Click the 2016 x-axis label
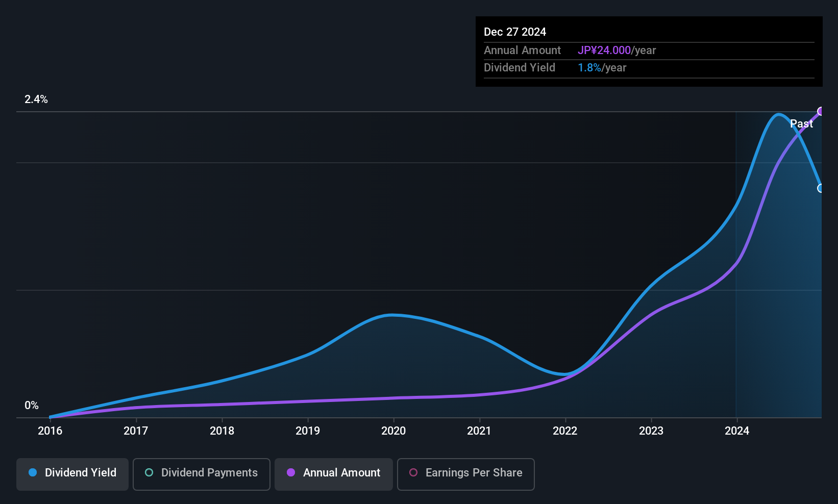This screenshot has height=504, width=838. pos(50,431)
